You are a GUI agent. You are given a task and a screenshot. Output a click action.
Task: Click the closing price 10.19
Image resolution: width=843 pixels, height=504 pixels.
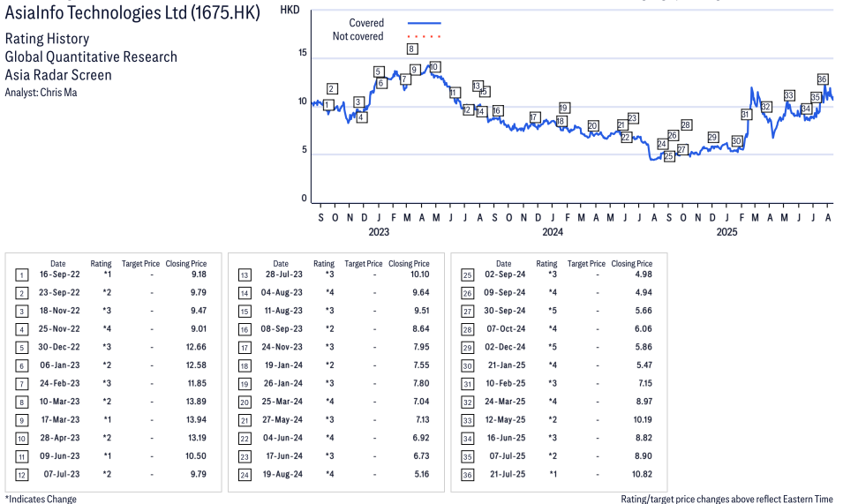point(643,419)
